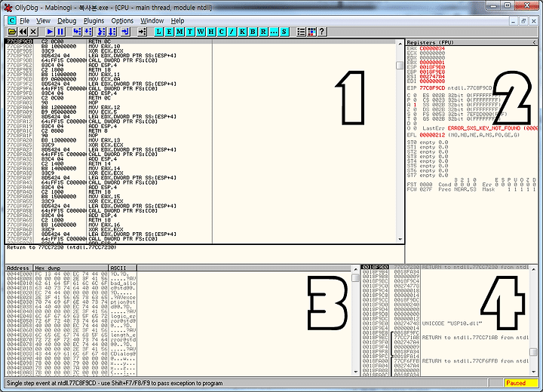Pause execution with the pause icon
The width and height of the screenshot is (543, 392).
tap(60, 32)
